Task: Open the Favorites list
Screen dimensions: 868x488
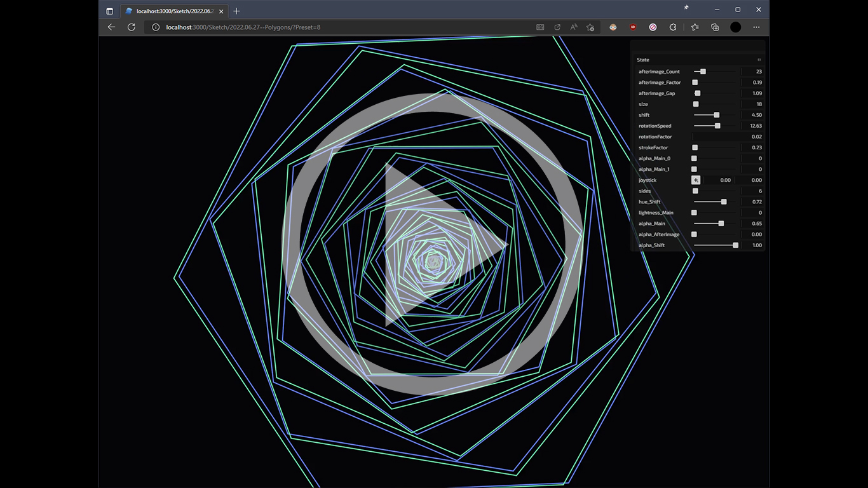Action: point(695,27)
